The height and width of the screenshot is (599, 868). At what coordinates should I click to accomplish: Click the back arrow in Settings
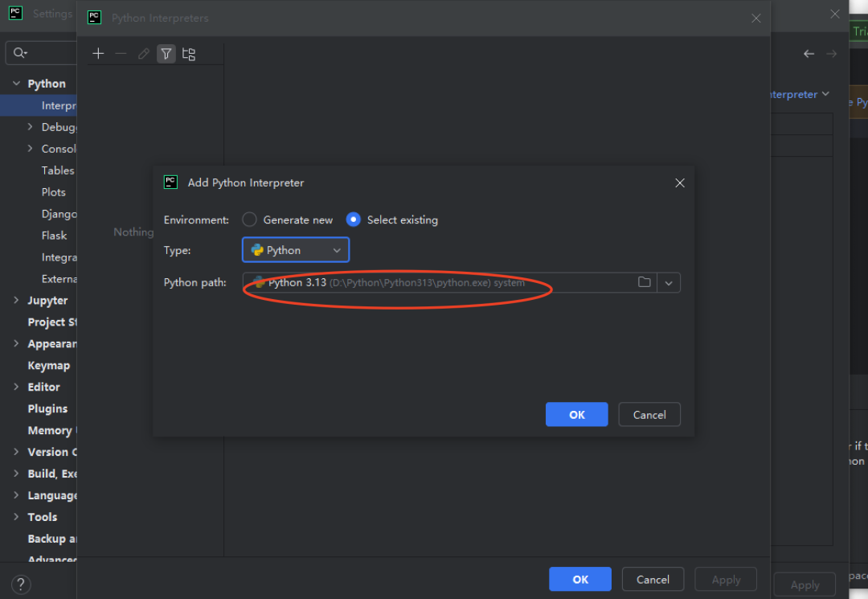(x=809, y=54)
